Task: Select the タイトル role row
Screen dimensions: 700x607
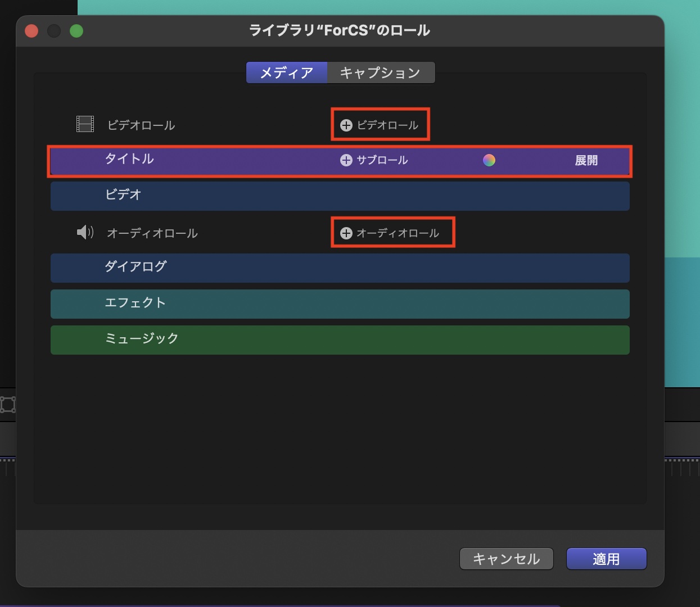Action: pos(340,161)
